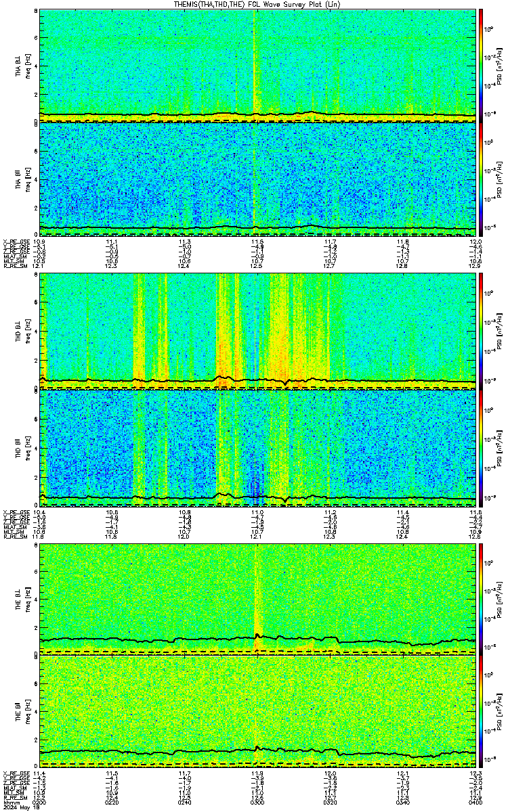508x812 pixels.
Task: Click the X_RE_GSE label under the THD panels
Action: click(x=15, y=511)
